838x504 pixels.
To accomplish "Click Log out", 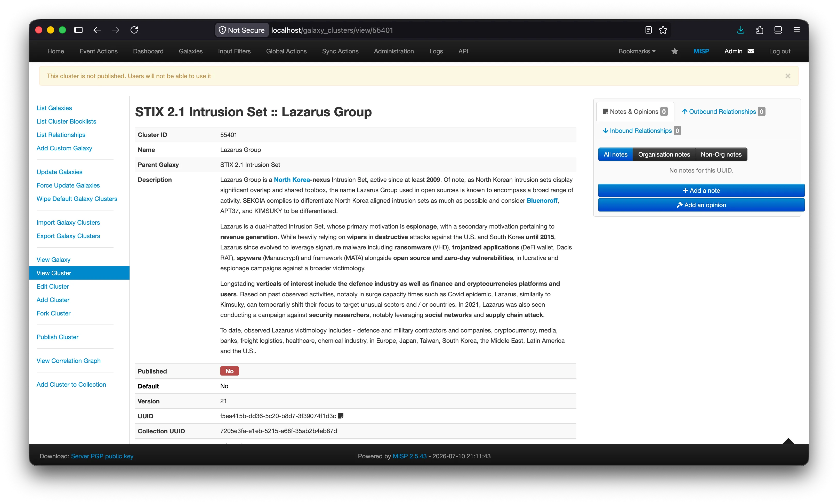I will 780,51.
